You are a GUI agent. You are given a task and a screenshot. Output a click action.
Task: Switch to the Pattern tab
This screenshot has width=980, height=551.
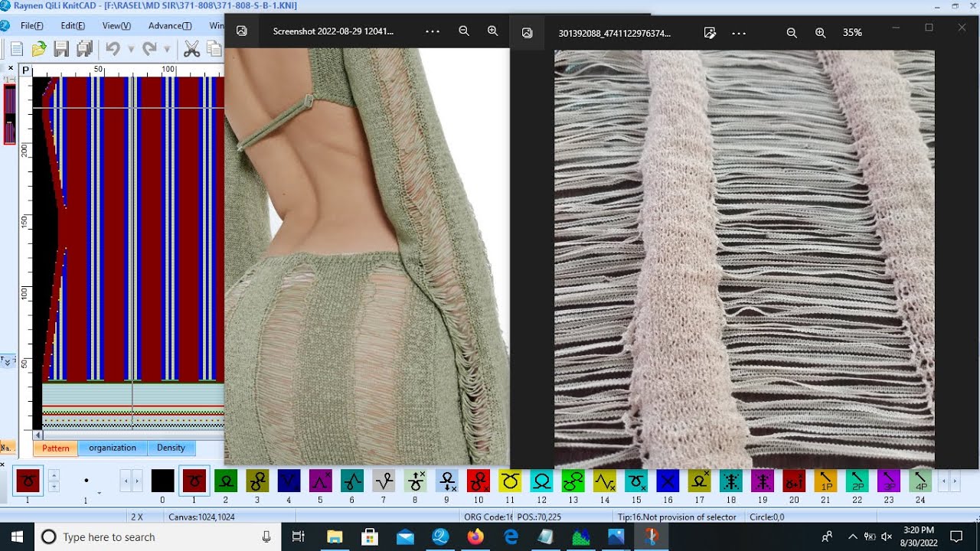tap(55, 448)
